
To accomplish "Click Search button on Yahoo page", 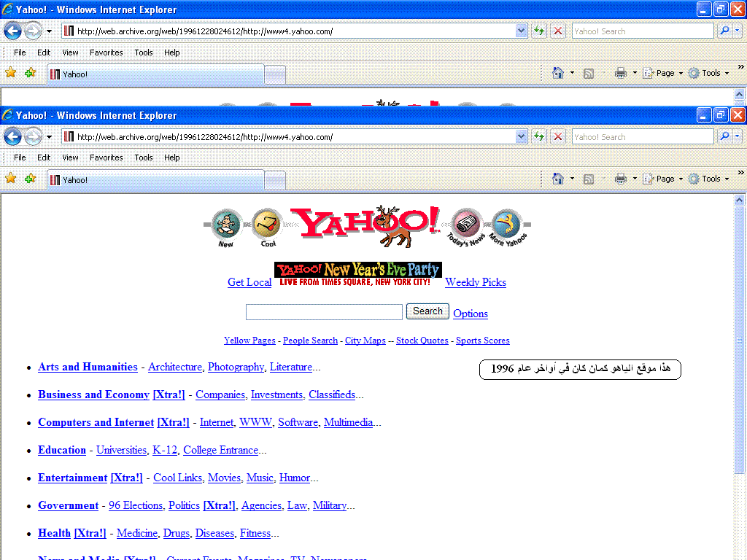I will point(427,311).
